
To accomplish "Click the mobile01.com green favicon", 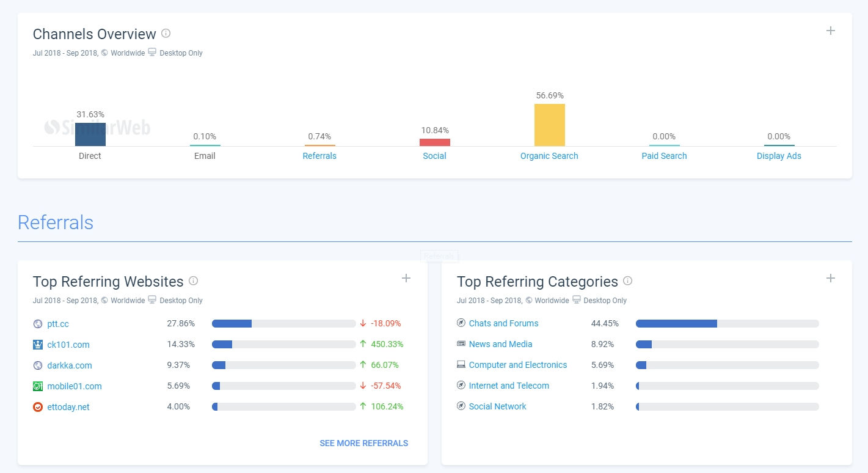I will coord(38,386).
